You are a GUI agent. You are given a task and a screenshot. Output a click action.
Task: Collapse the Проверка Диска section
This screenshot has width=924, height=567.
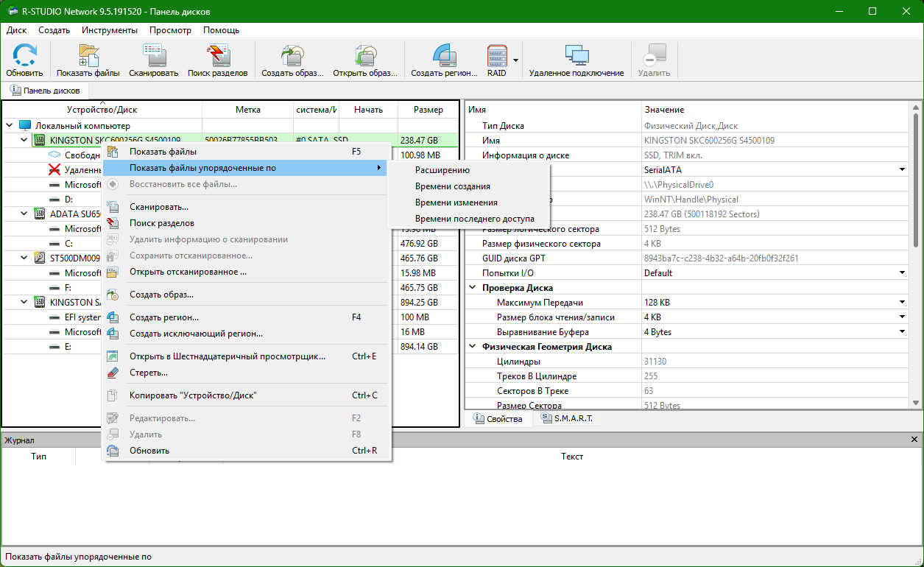[473, 288]
